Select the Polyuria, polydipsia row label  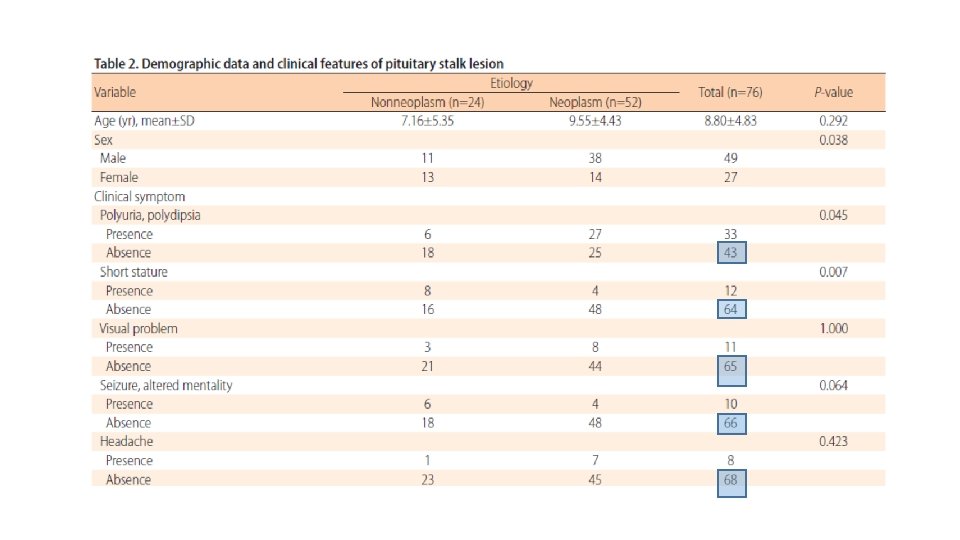(x=150, y=216)
